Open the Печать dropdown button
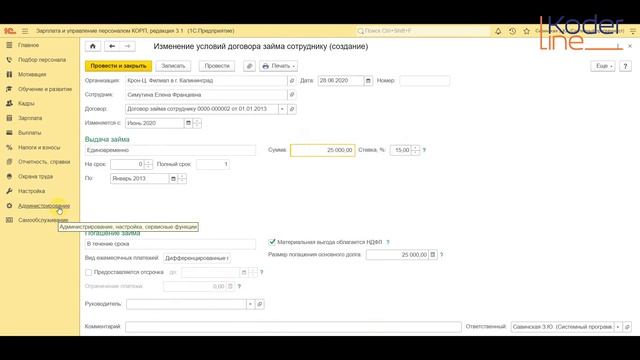This screenshot has height=360, width=640. point(278,66)
